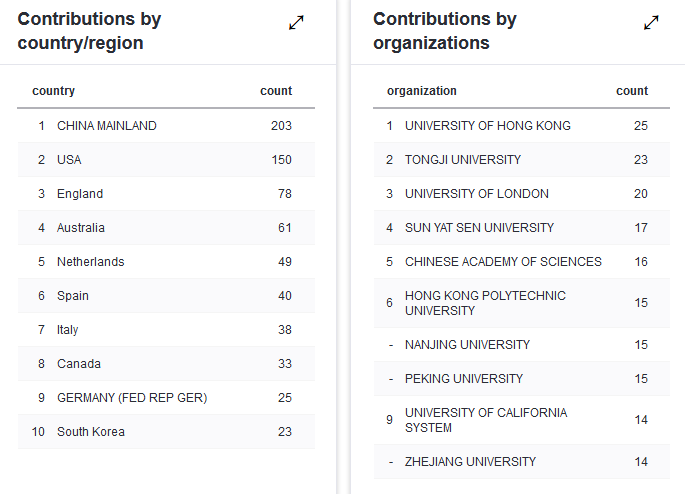Viewport: 685px width, 494px height.
Task: Click South Korea in the list
Action: pyautogui.click(x=91, y=432)
